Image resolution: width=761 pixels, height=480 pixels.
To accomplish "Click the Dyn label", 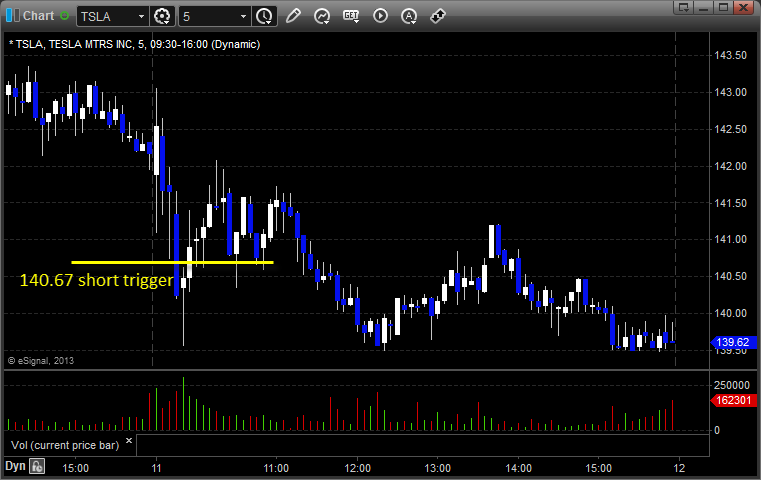I will [15, 466].
